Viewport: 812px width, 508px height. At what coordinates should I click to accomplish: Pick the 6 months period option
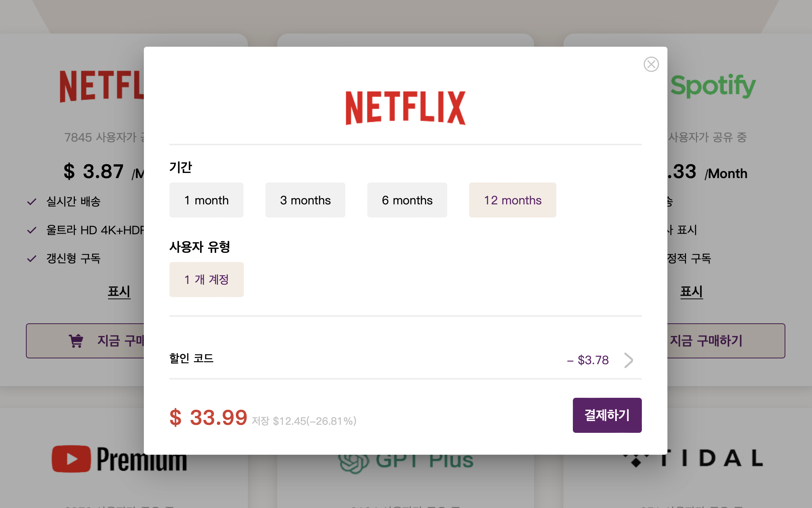click(407, 200)
